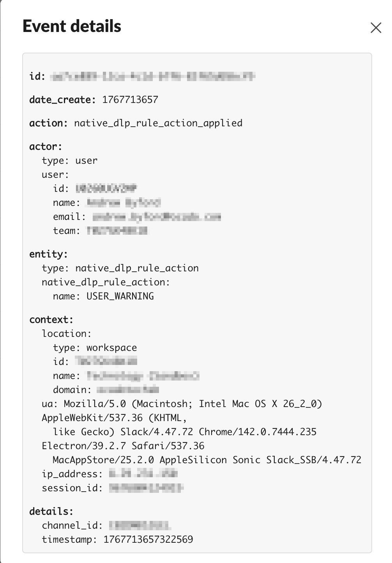Click the context section label
Image resolution: width=392 pixels, height=563 pixels.
(51, 320)
